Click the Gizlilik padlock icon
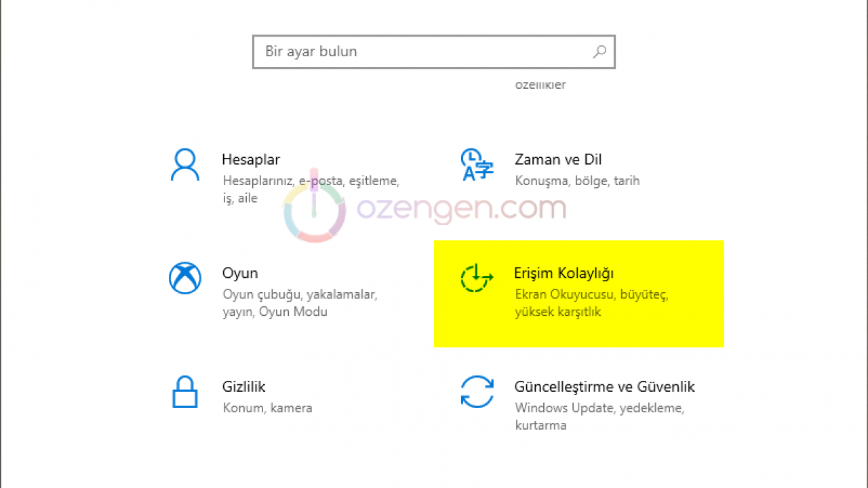The height and width of the screenshot is (488, 868). 184,392
